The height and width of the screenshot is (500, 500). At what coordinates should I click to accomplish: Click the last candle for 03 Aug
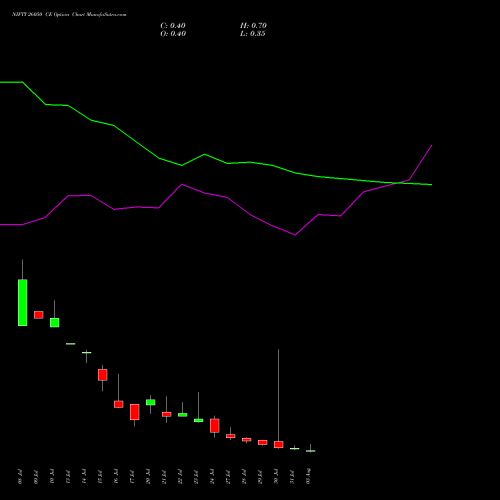(311, 451)
